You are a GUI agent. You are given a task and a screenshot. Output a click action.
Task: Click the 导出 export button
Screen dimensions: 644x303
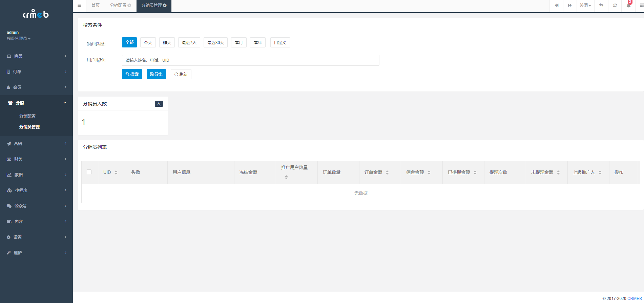coord(156,74)
